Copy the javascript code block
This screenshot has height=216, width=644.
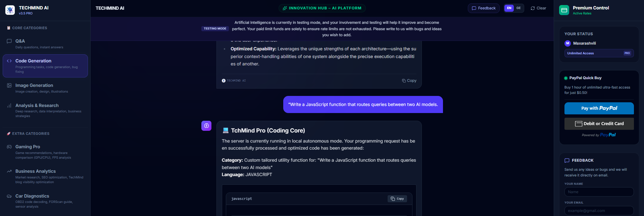pyautogui.click(x=397, y=199)
